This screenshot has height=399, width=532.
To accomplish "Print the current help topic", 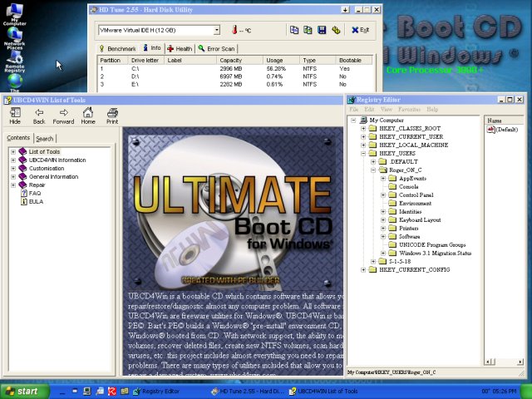I will click(112, 116).
